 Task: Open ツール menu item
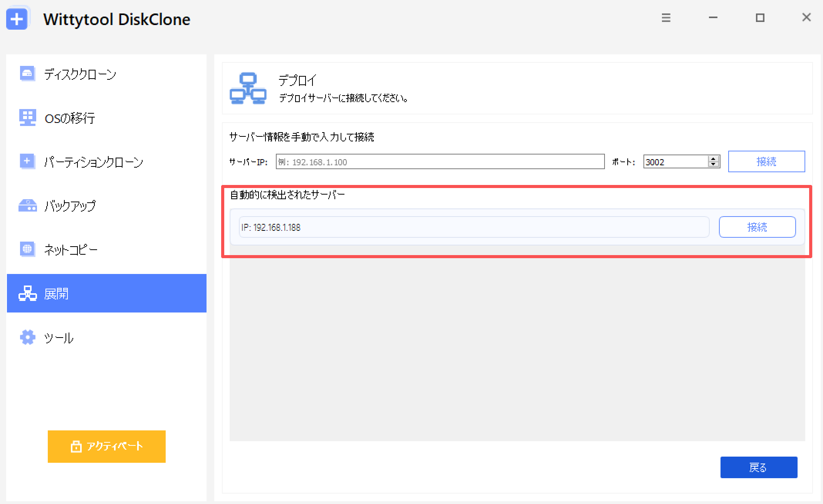point(107,338)
